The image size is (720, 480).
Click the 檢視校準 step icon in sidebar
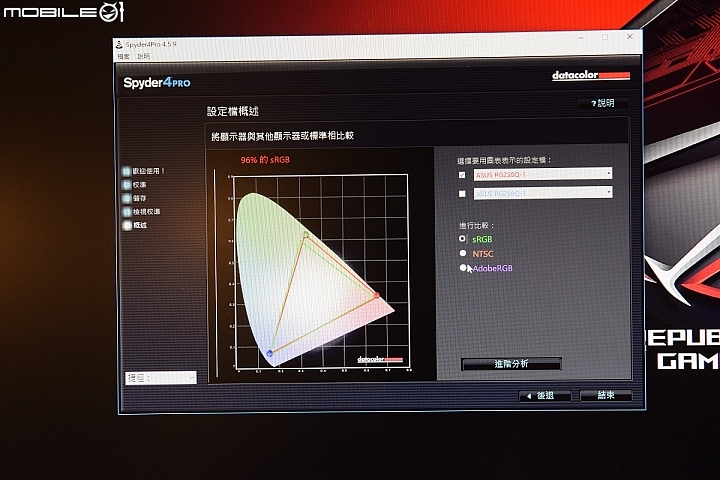(x=127, y=212)
